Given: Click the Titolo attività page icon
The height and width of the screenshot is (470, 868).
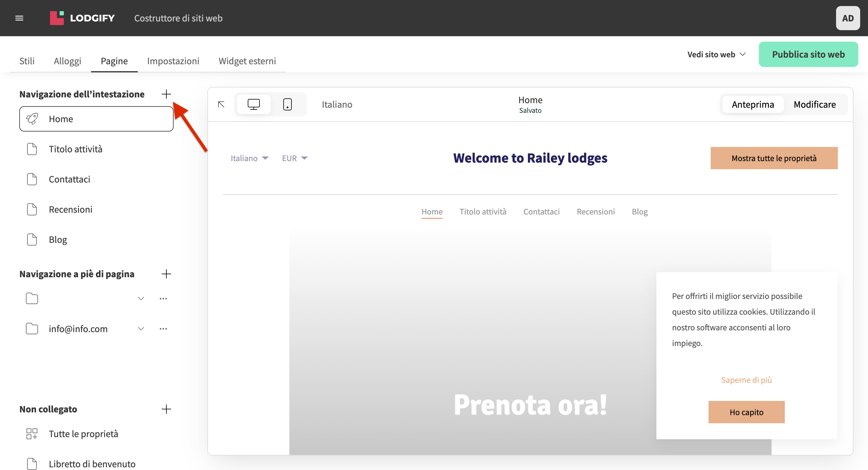Looking at the screenshot, I should click(x=32, y=149).
